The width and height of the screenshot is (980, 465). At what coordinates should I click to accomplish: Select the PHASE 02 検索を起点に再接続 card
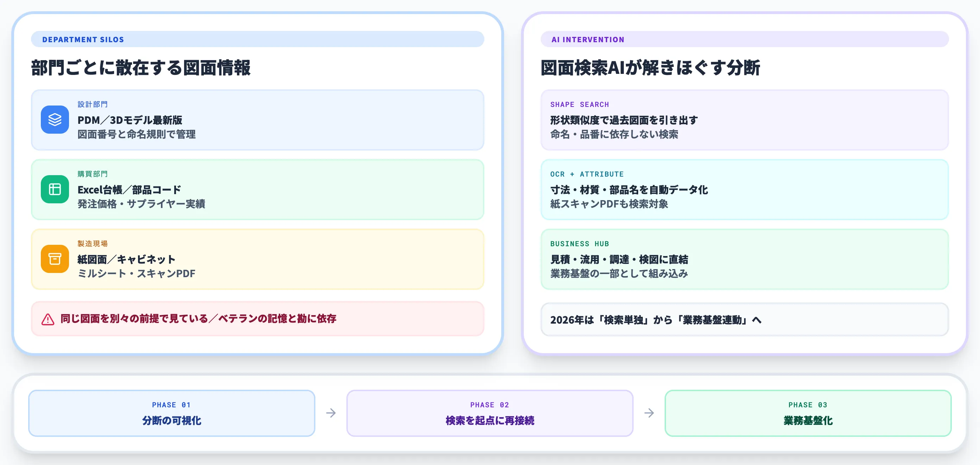click(490, 413)
